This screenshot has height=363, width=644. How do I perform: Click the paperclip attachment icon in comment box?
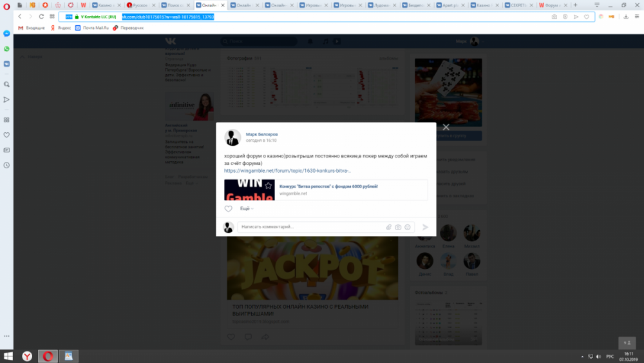388,227
